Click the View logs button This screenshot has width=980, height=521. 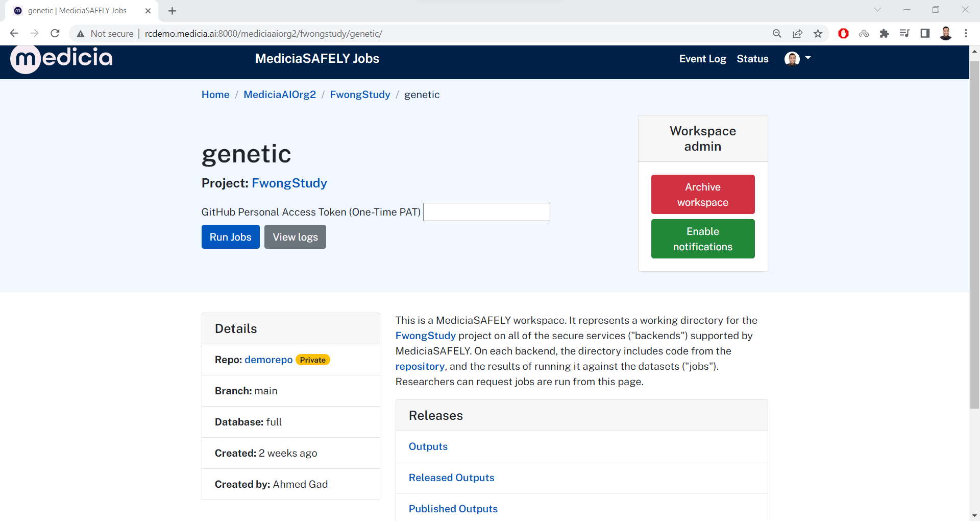click(x=295, y=237)
